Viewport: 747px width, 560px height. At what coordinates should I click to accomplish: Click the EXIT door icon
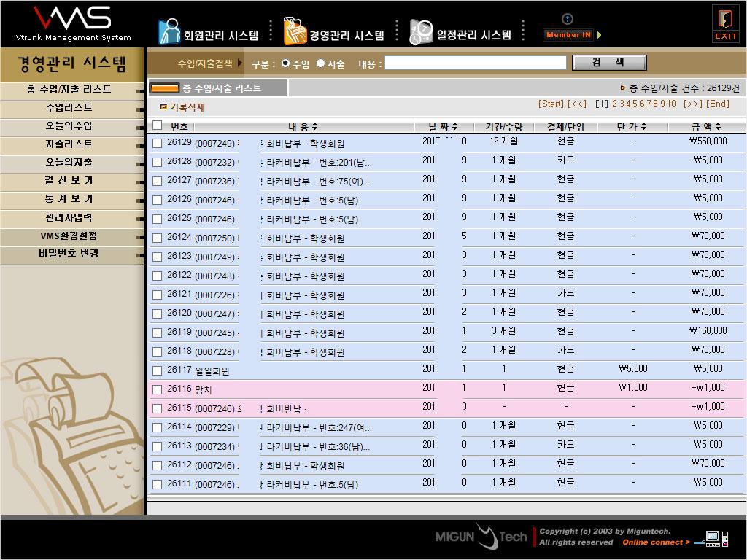[x=725, y=23]
